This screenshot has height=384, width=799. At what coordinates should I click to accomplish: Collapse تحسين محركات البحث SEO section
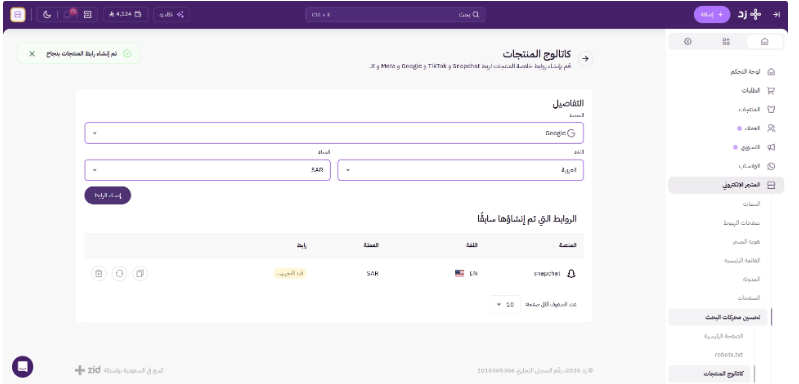718,317
